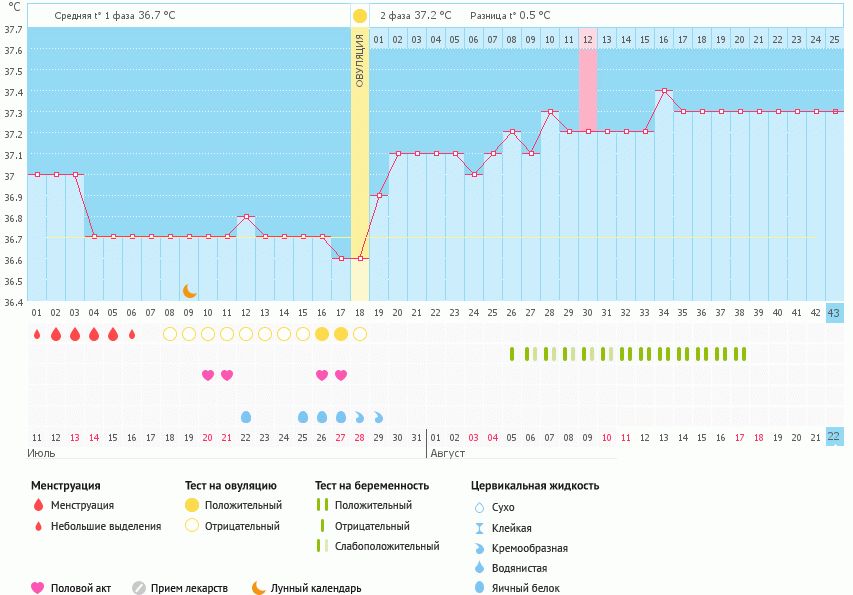
Task: Click the 36.6 temperature point on day 17
Action: pos(341,259)
